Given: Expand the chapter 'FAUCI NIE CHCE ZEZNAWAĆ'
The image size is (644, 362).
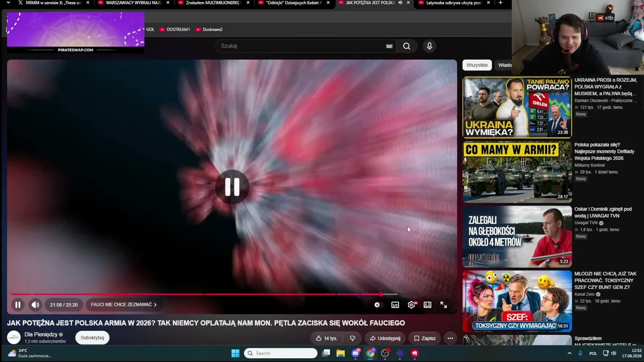Looking at the screenshot, I should tap(124, 305).
